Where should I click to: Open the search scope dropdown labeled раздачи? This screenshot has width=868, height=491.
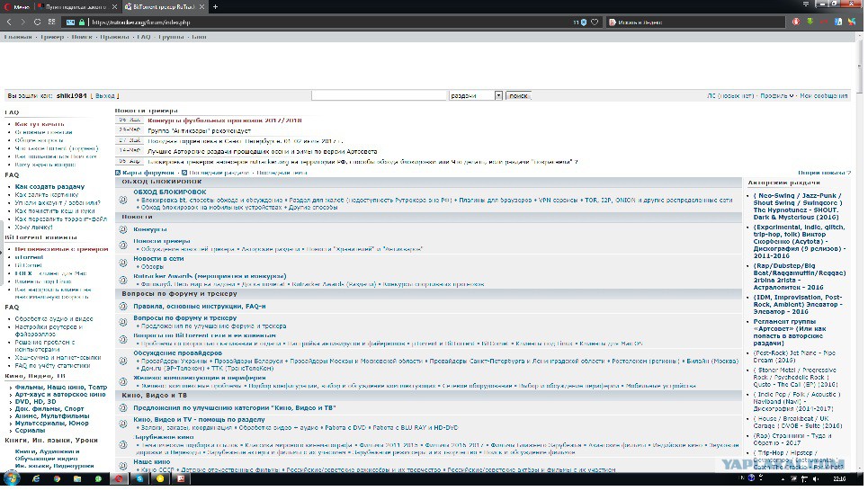point(476,95)
